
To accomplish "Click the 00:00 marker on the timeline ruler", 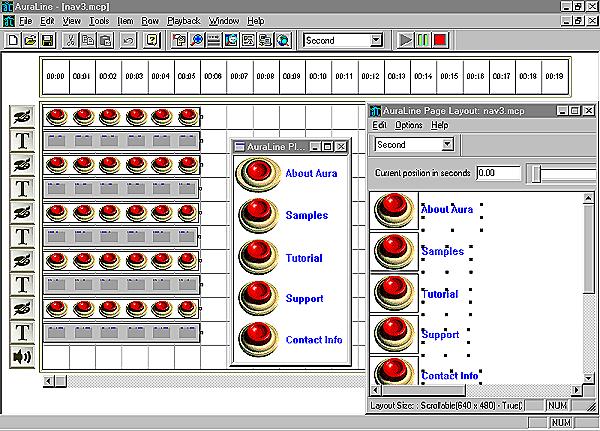I will (55, 76).
